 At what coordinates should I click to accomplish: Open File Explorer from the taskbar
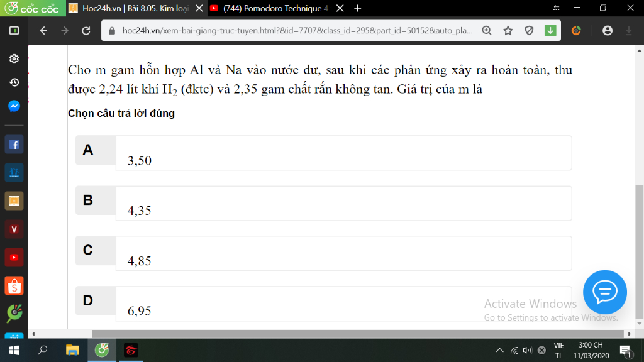tap(72, 351)
